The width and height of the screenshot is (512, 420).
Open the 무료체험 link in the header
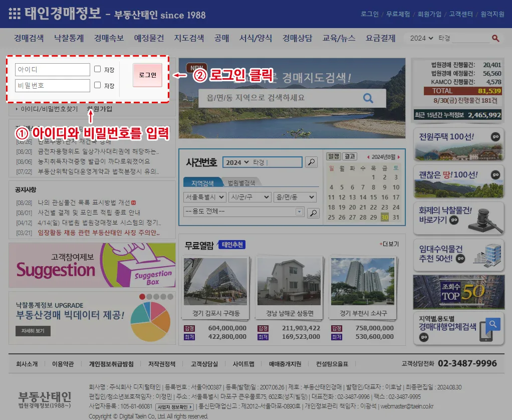tap(398, 14)
